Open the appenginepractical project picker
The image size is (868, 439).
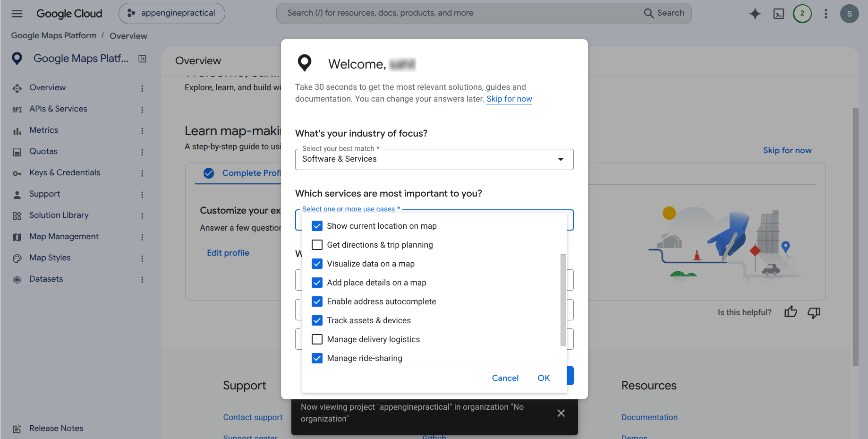tap(172, 13)
